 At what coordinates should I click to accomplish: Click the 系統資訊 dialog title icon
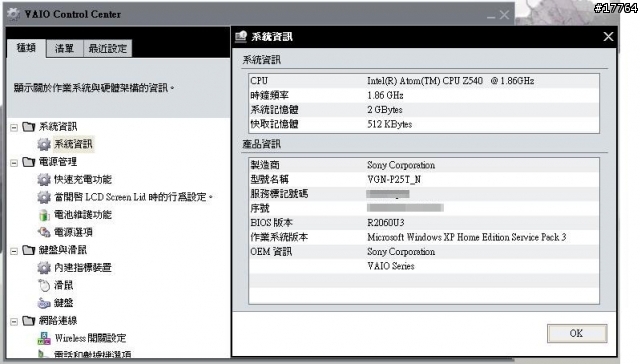(x=241, y=37)
